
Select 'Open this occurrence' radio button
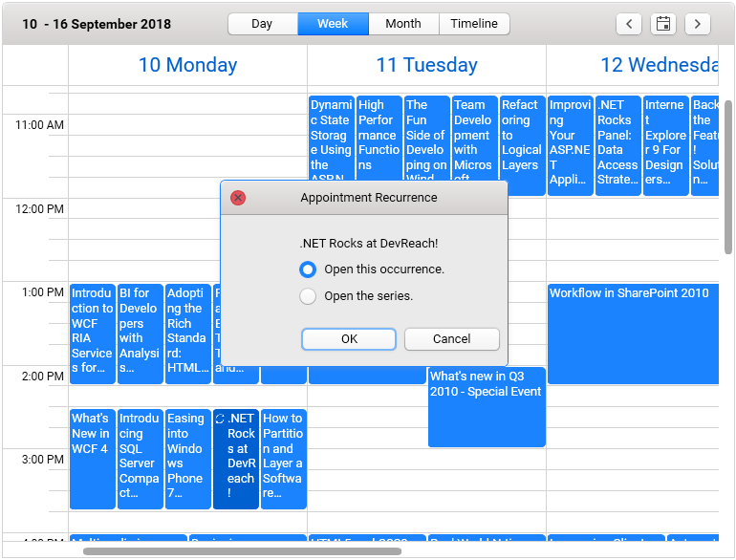click(308, 269)
